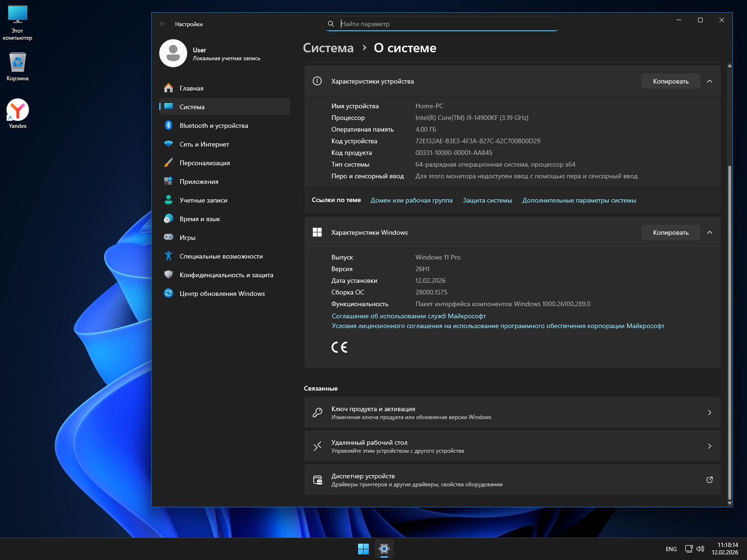747x560 pixels.
Task: Click the settings page vertical scrollbar
Action: [729, 327]
